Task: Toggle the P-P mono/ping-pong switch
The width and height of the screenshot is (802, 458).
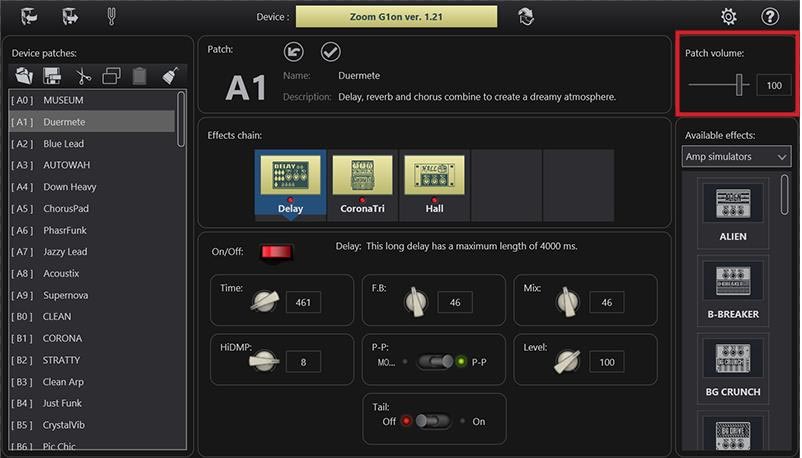Action: [434, 361]
